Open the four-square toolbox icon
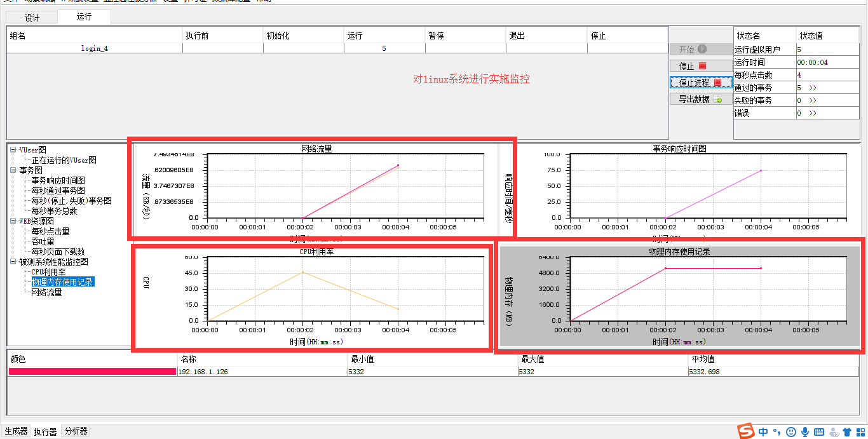Image resolution: width=868 pixels, height=439 pixels. point(860,432)
